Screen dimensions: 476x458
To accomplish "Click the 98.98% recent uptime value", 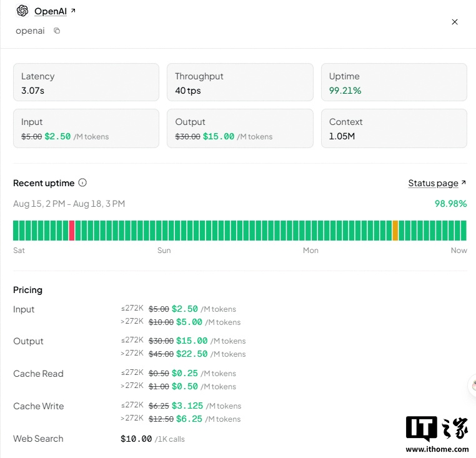I will (450, 204).
